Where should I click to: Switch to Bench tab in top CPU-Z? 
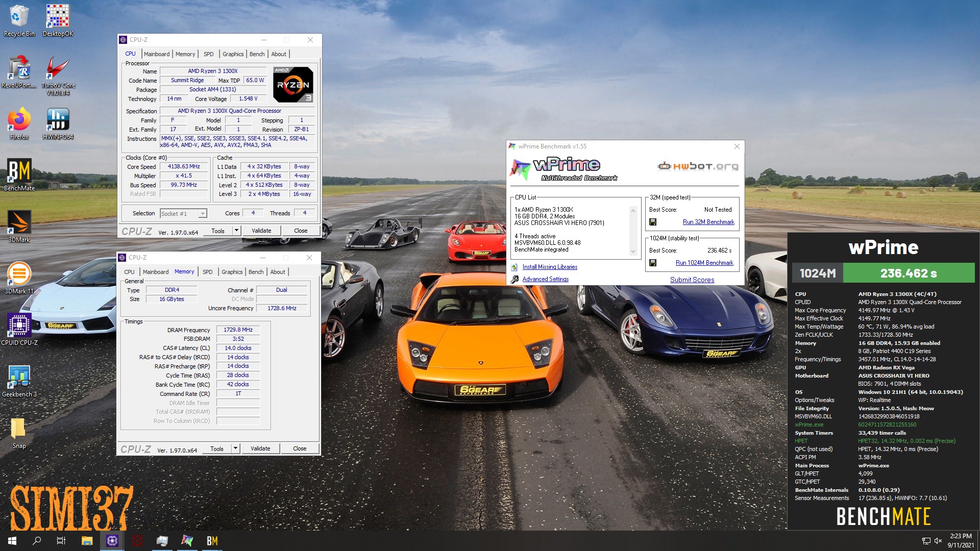click(257, 54)
